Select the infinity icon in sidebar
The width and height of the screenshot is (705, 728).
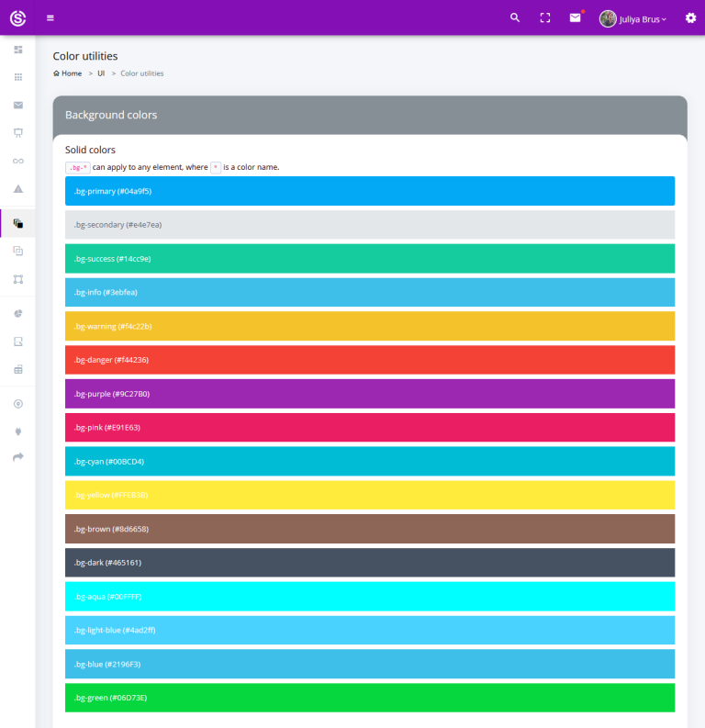(x=17, y=162)
